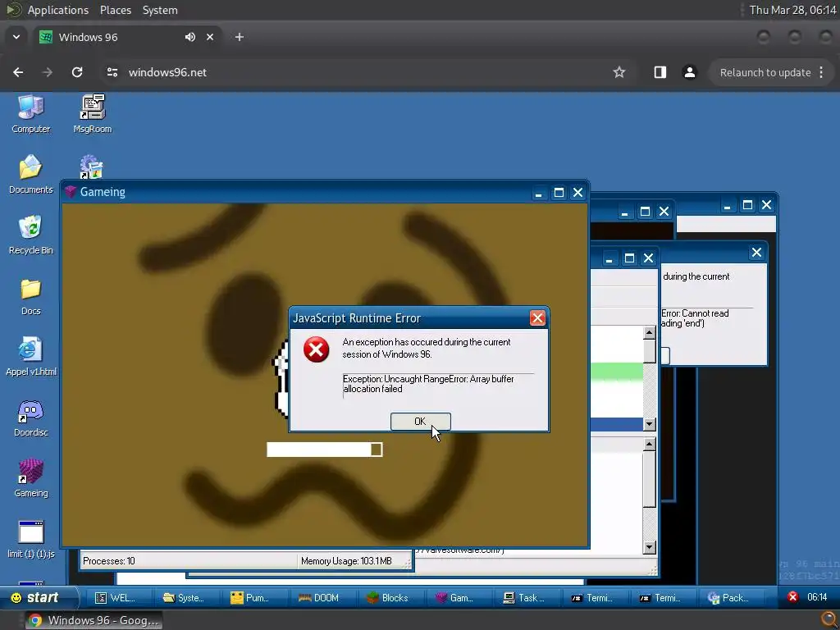Switch to Windows 96 - Goog... panel window
The image size is (840, 630).
94,620
